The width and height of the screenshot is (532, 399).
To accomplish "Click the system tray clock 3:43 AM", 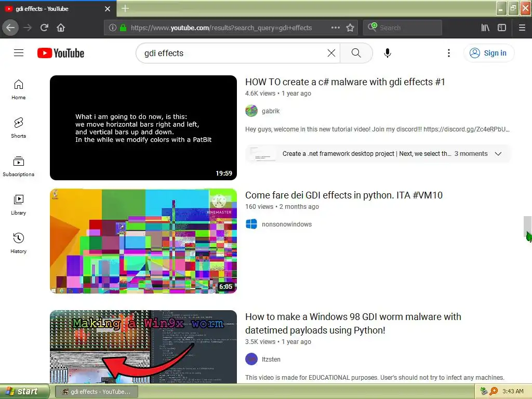I will (x=513, y=392).
